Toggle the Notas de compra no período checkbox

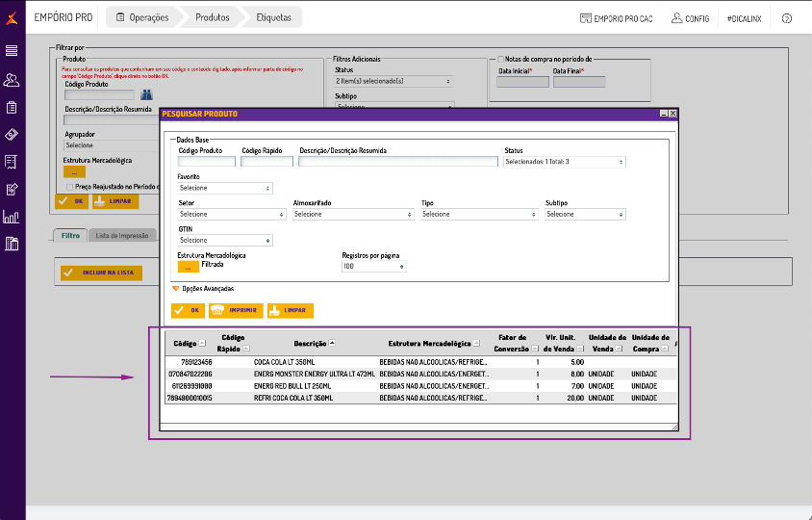pos(500,60)
